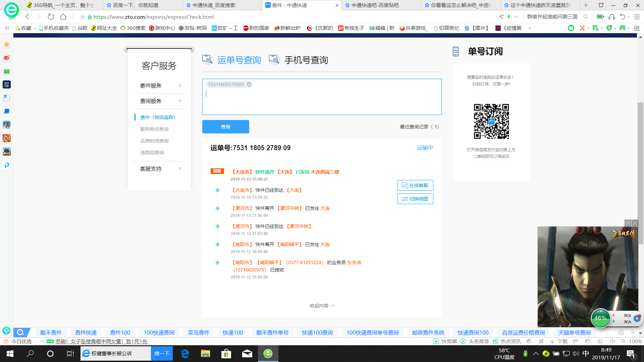Screen dimensions: 644x362
Task: Remove tracking number 75311805278909 tag
Action: 249,84
